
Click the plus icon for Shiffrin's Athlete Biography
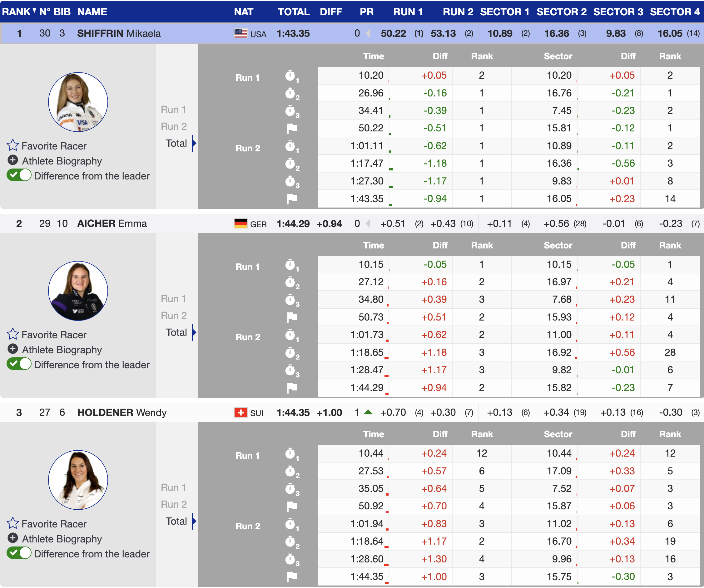click(13, 160)
